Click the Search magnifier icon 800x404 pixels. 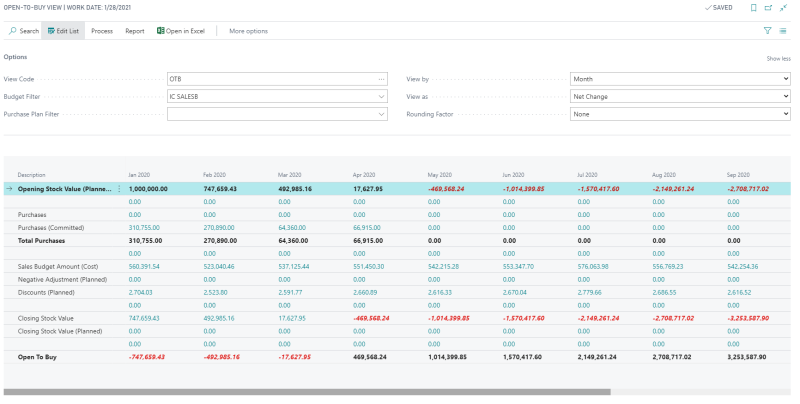(12, 31)
